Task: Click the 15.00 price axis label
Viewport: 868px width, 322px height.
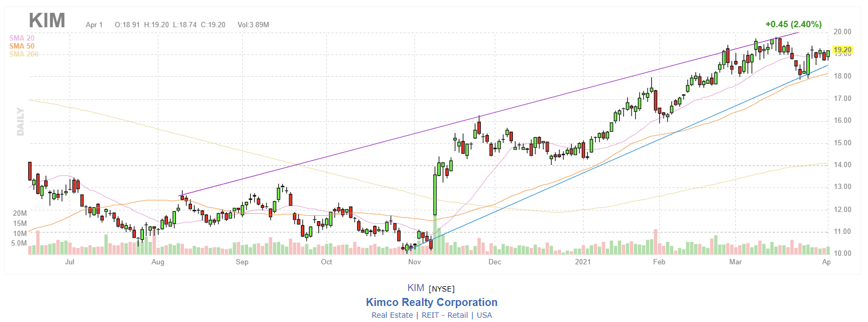Action: point(842,143)
